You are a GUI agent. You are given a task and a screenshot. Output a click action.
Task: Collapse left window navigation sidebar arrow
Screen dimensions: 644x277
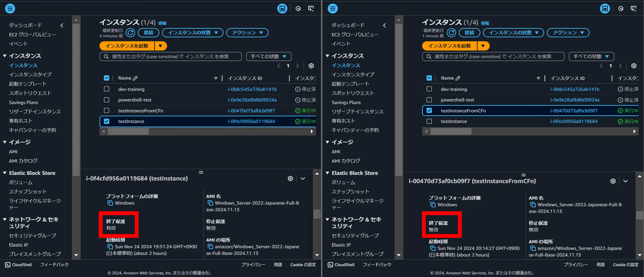62,25
